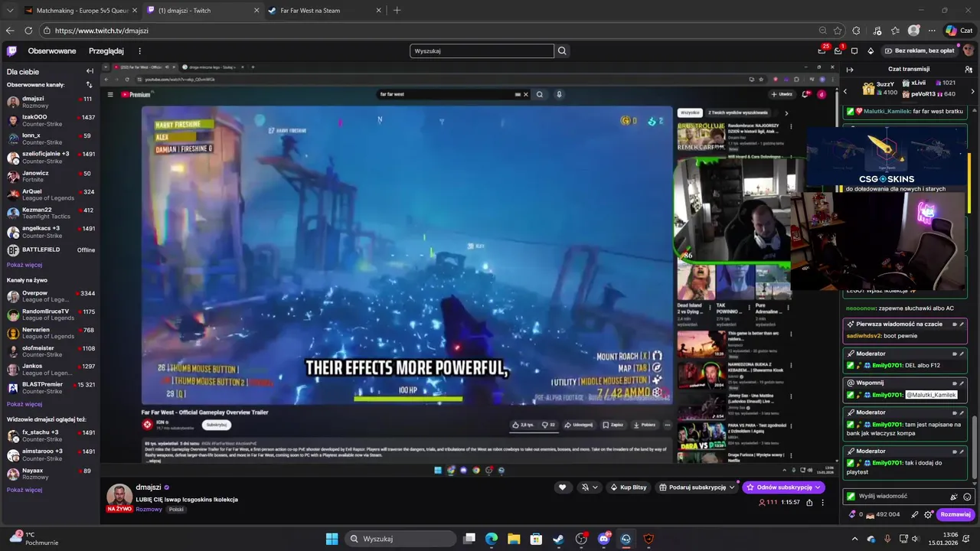Add page to favorites star icon
Image resolution: width=980 pixels, height=551 pixels.
coord(838,31)
